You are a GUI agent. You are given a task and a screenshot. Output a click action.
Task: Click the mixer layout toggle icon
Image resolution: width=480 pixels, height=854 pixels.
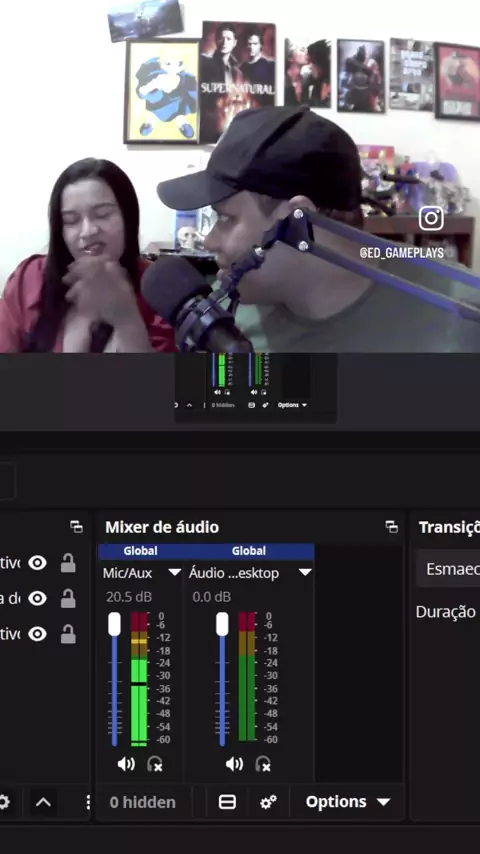tap(227, 802)
